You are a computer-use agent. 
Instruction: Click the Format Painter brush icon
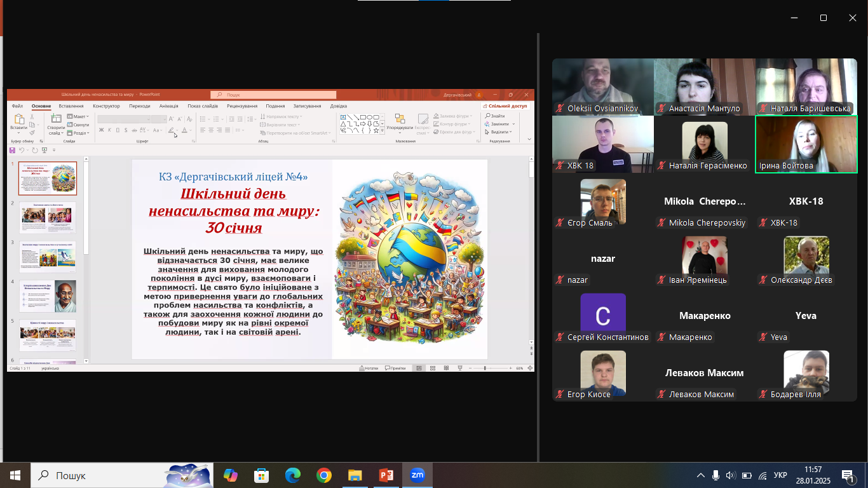(32, 133)
